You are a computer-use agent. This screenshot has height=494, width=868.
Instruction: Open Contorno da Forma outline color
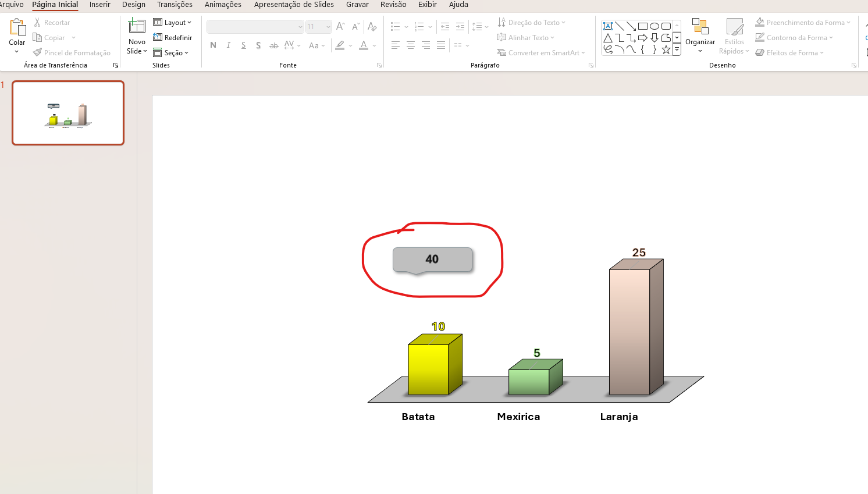point(794,38)
